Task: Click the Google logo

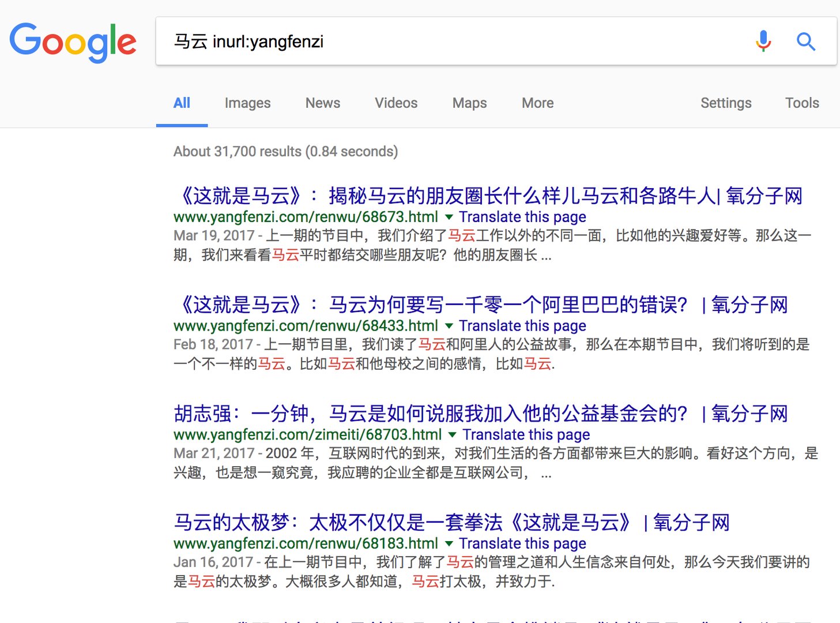Action: click(72, 42)
